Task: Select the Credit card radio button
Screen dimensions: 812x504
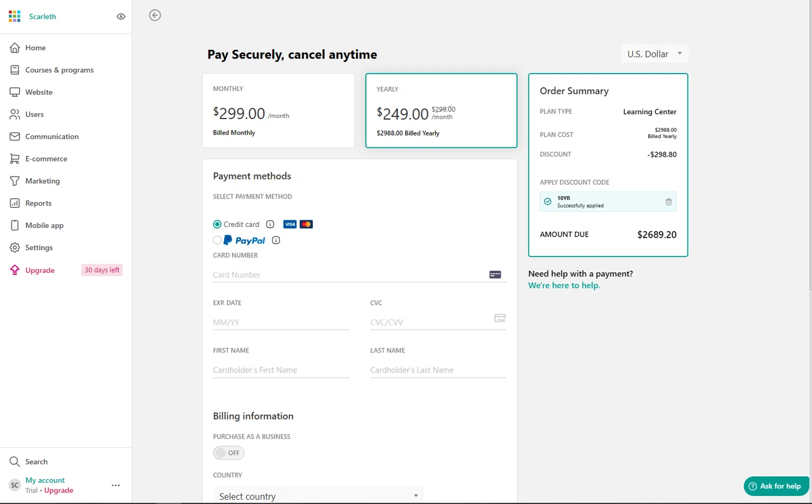Action: tap(218, 225)
